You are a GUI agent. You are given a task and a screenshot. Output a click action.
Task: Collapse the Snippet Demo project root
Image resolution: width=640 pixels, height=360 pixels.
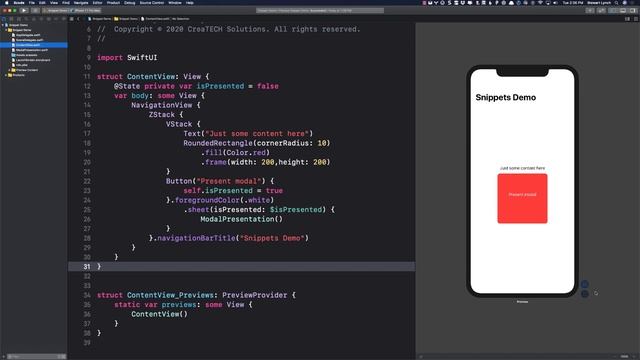click(3, 25)
